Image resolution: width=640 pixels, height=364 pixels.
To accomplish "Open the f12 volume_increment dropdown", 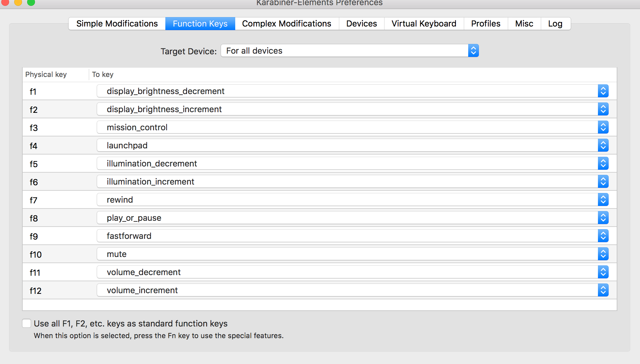I will click(x=352, y=290).
